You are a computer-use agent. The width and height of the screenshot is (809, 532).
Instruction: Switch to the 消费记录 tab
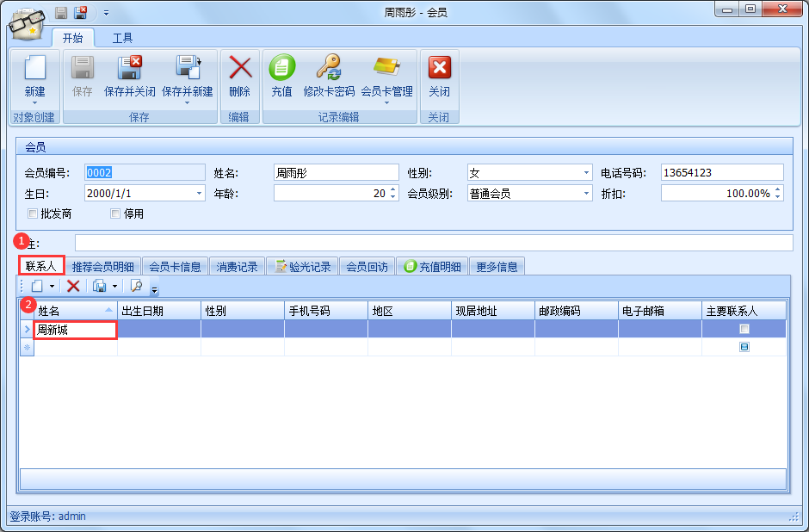pos(237,267)
